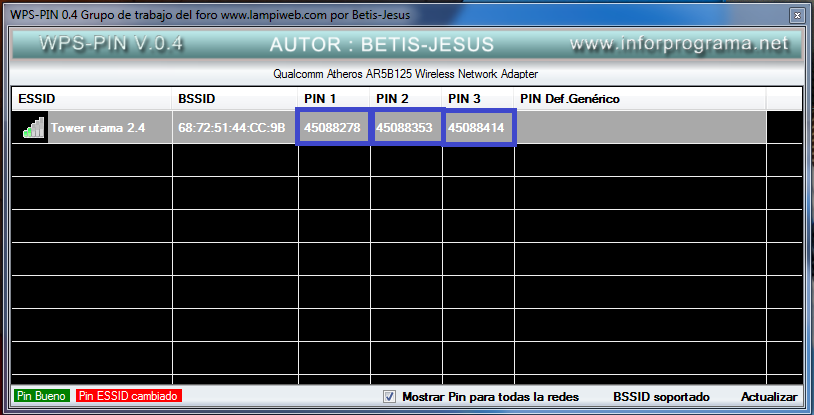The image size is (814, 415).
Task: Click the PIN 3 column header
Action: tap(478, 99)
